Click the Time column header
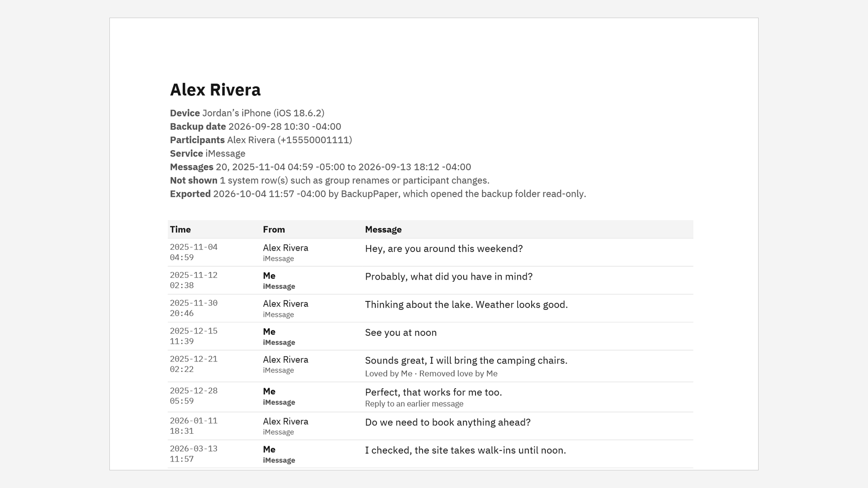Screen dimensions: 868x488 click(x=180, y=230)
